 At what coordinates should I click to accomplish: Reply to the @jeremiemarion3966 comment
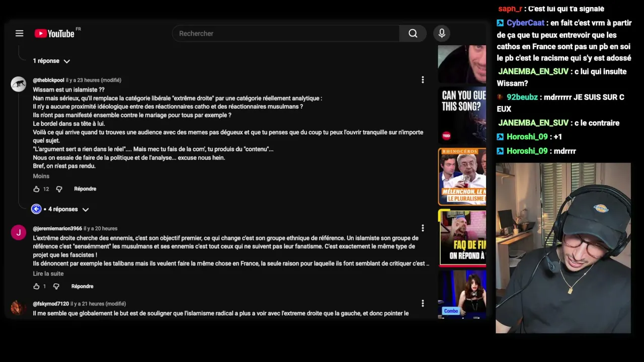click(82, 287)
